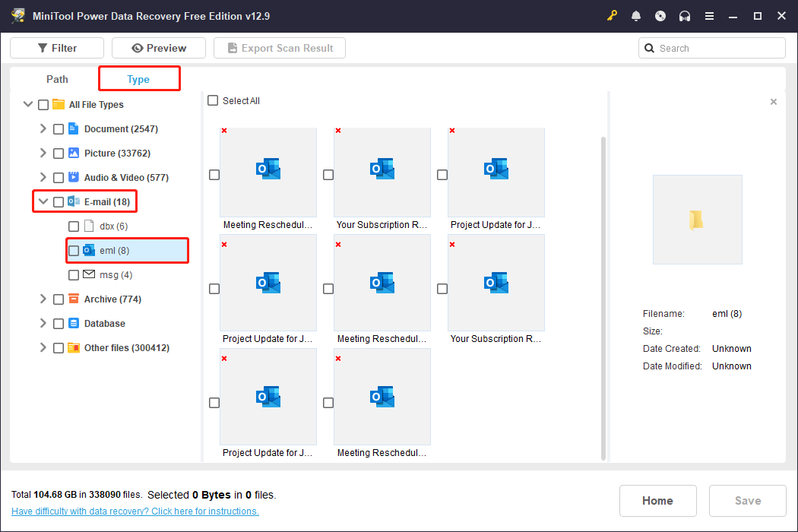Select the Other files (300412) row

(111, 348)
